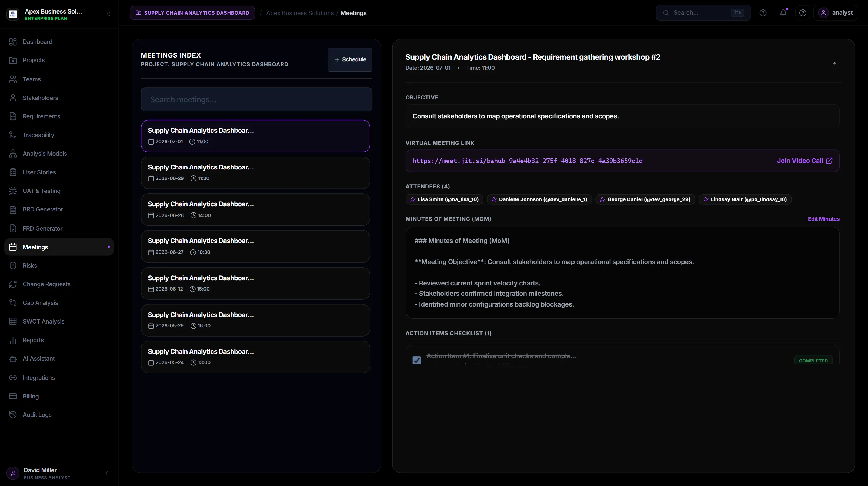868x486 pixels.
Task: Open the UAT & Testing bug icon
Action: [x=13, y=191]
